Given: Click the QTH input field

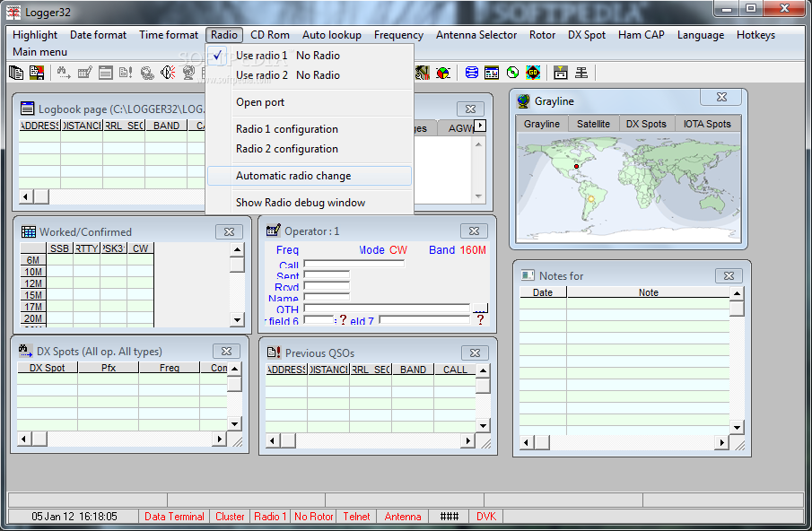Looking at the screenshot, I should (387, 309).
